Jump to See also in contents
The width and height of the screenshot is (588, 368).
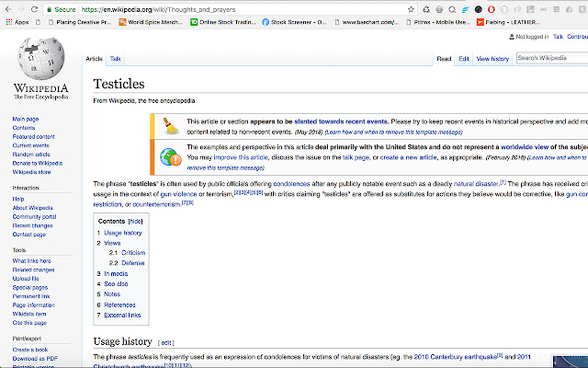pyautogui.click(x=116, y=284)
